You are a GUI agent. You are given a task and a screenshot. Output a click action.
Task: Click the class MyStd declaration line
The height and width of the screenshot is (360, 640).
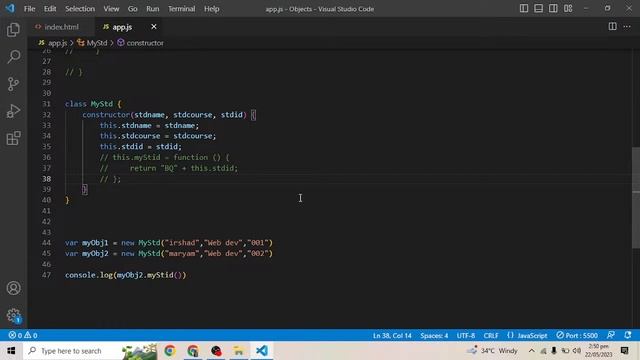(x=93, y=104)
